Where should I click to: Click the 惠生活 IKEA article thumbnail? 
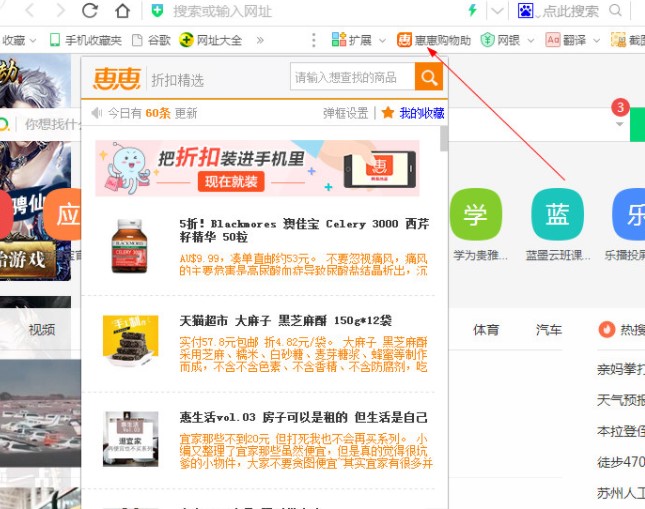point(130,439)
